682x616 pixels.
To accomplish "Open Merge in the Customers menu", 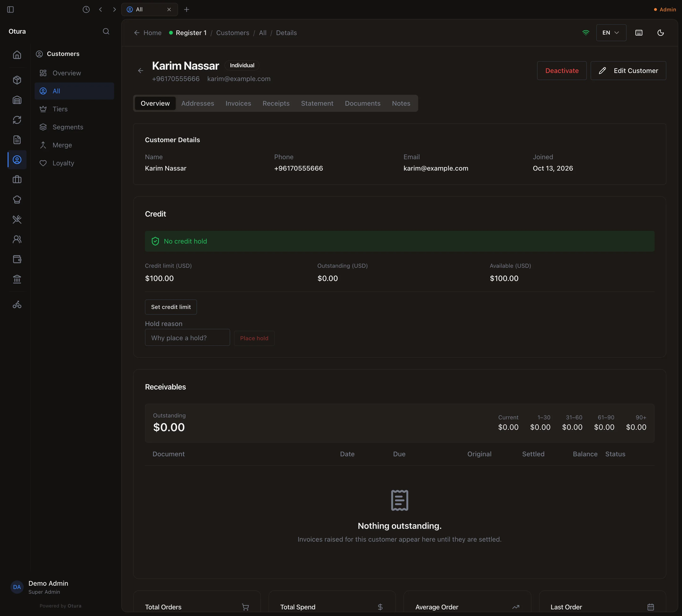I will [x=74, y=145].
